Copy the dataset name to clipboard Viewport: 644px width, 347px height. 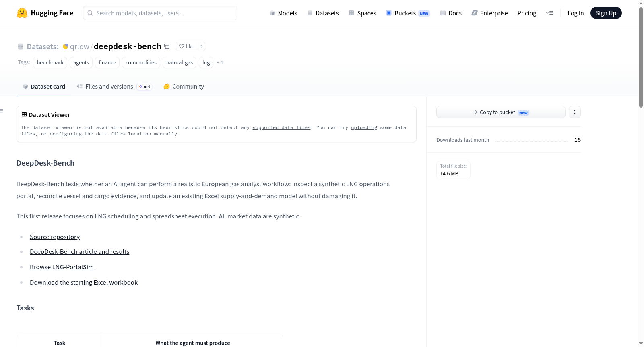(167, 46)
